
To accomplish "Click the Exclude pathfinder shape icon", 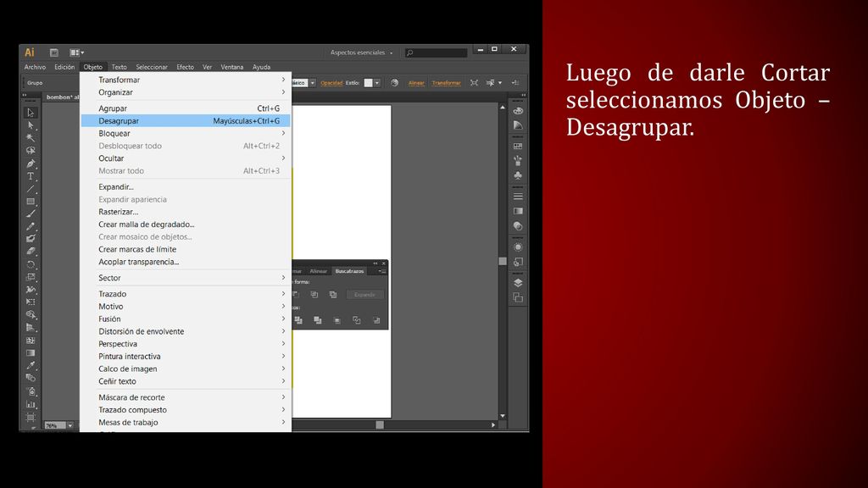I will [x=333, y=294].
